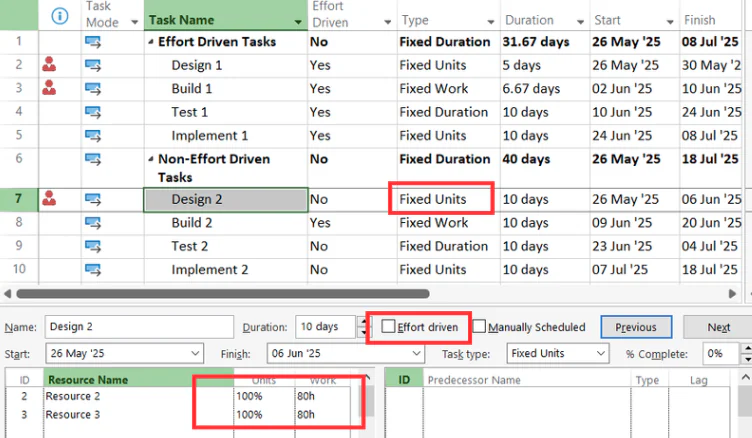
Task: Click the Previous button
Action: 636,327
